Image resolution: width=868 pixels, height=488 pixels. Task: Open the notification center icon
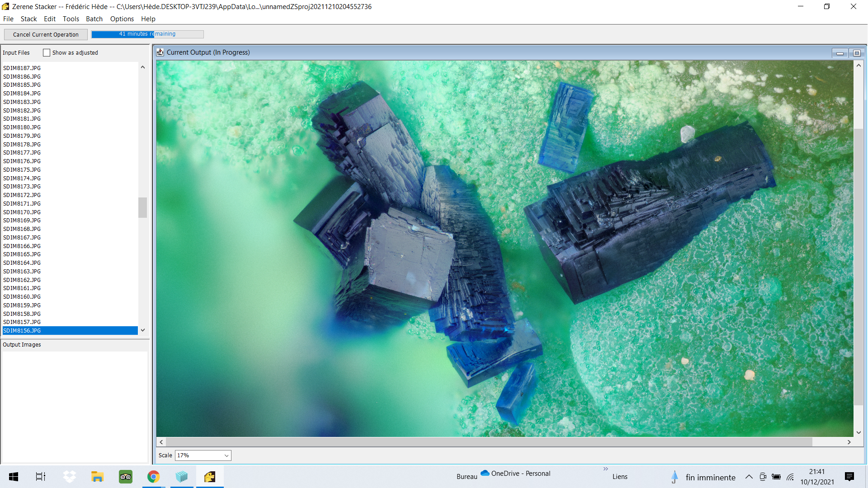click(x=849, y=477)
